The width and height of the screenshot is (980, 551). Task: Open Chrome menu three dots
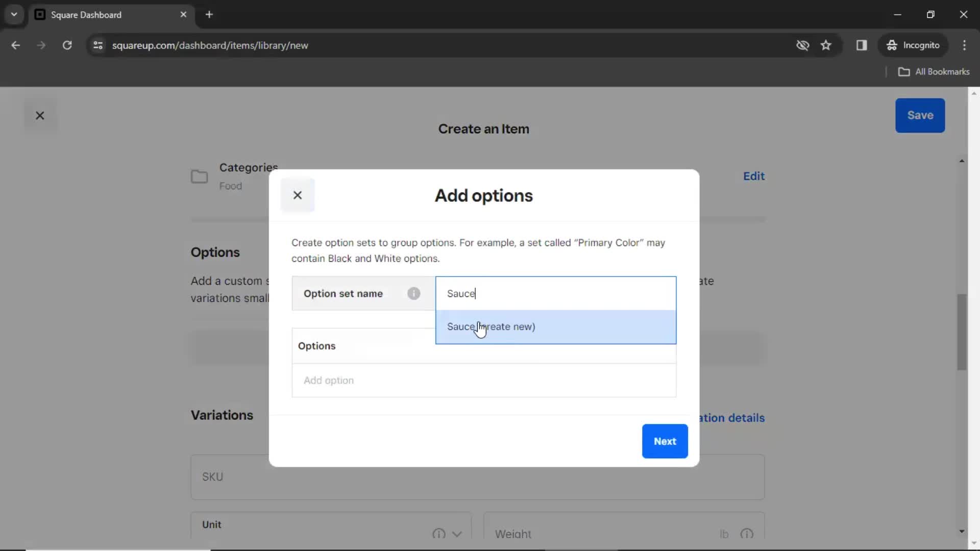point(964,45)
